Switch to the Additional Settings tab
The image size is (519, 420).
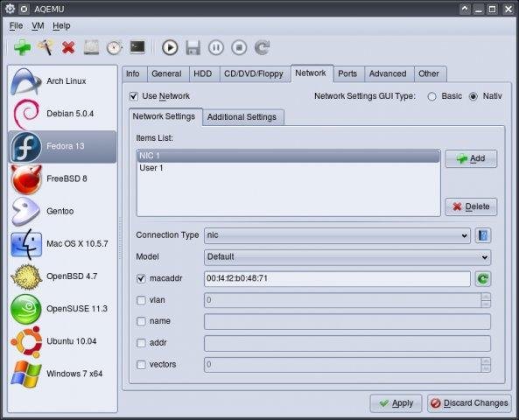(x=242, y=117)
